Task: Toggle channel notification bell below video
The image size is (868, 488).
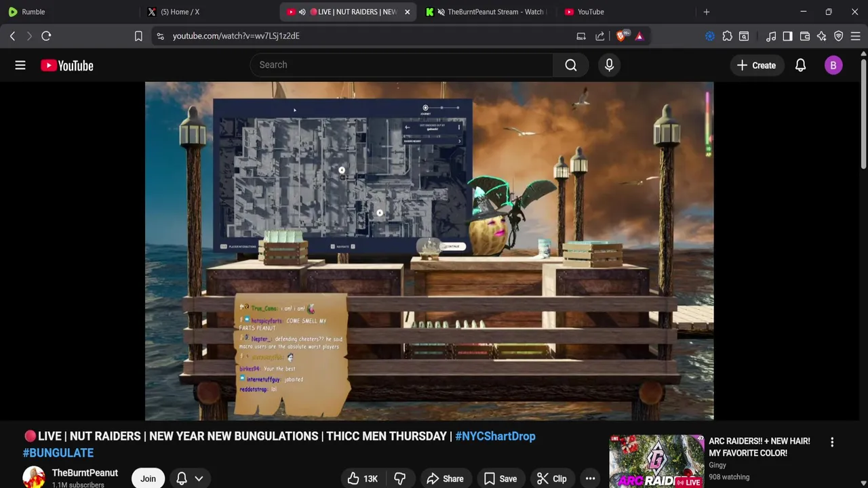Action: click(x=182, y=479)
